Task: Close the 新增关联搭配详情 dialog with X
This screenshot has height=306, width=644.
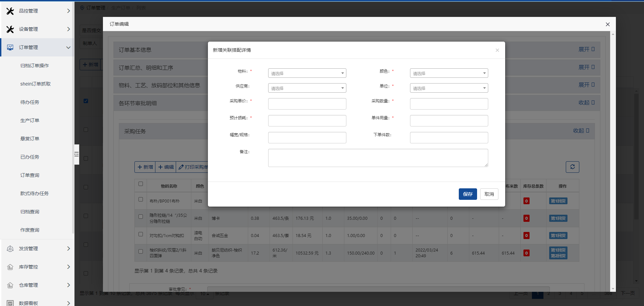Action: [x=497, y=50]
